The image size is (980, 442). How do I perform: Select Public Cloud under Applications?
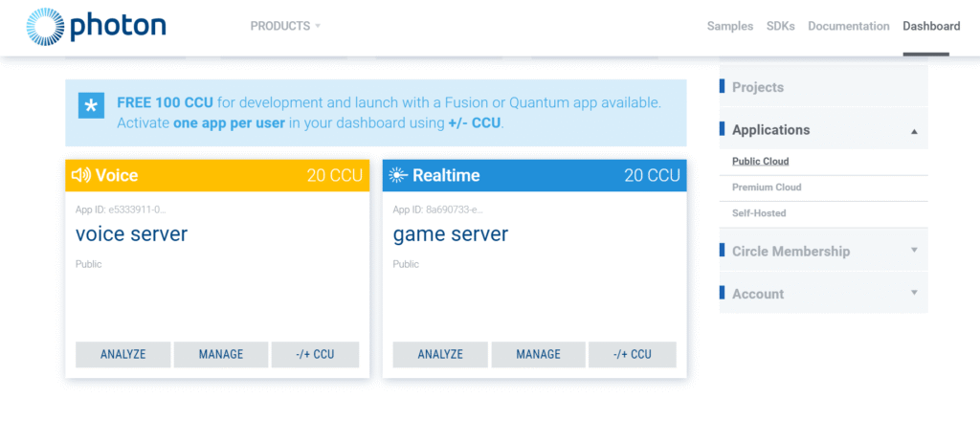coord(760,162)
